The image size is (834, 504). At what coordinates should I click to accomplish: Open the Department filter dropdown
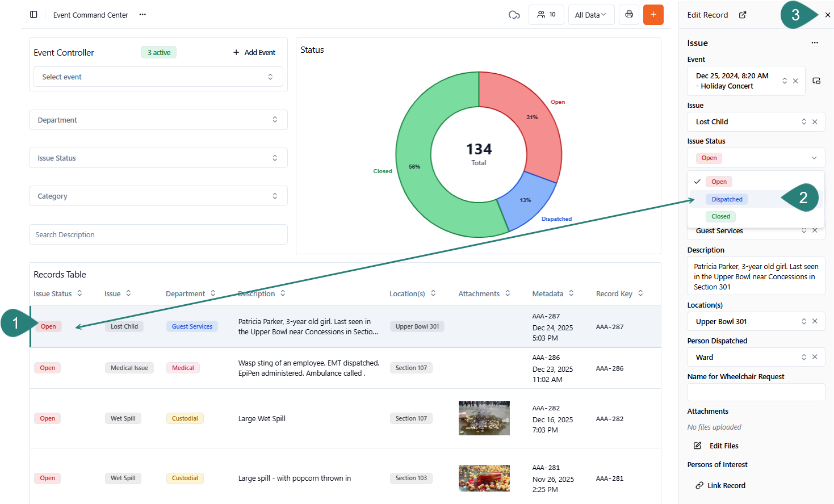click(x=158, y=120)
